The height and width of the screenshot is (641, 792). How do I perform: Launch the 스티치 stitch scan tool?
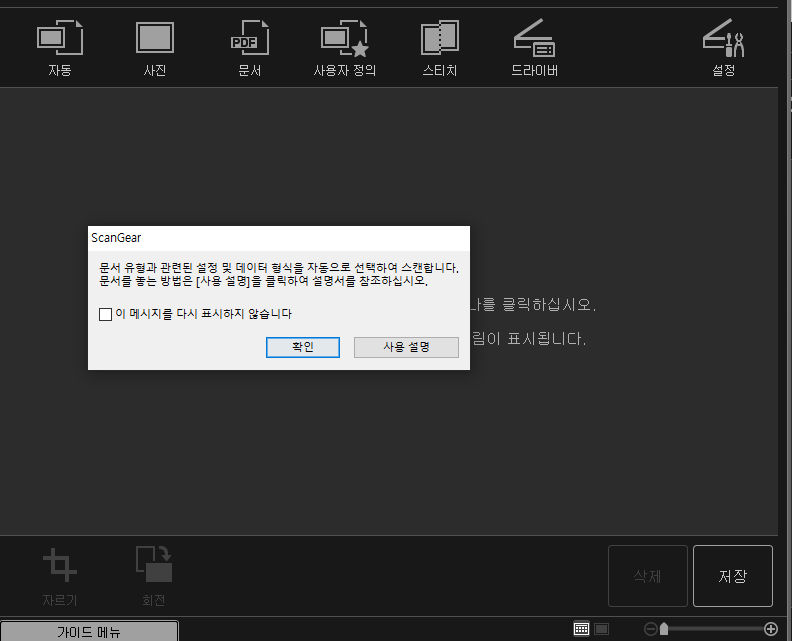pos(439,48)
